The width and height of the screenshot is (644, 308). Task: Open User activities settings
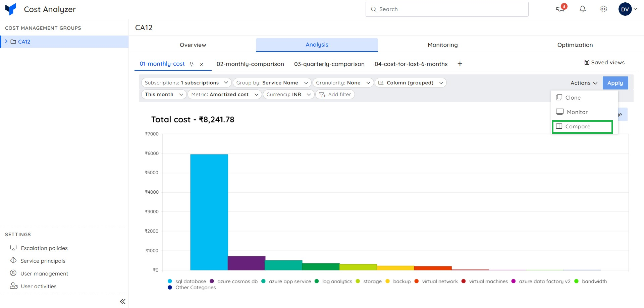point(33,286)
